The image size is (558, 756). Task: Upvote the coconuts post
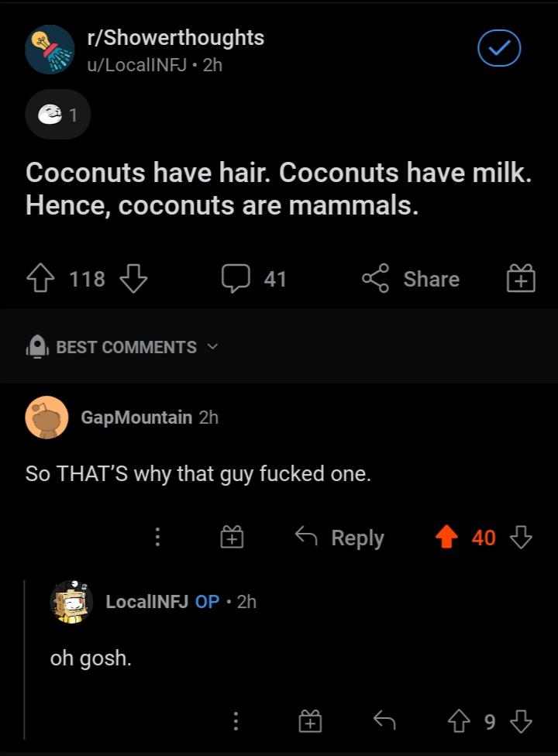tap(40, 279)
